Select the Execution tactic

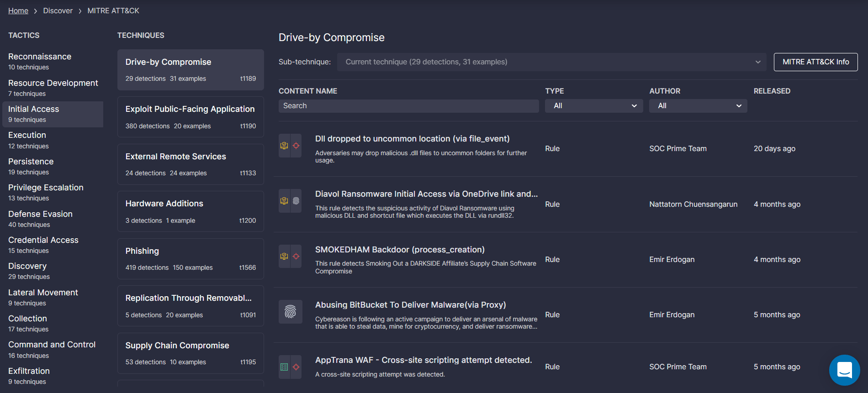click(x=53, y=140)
